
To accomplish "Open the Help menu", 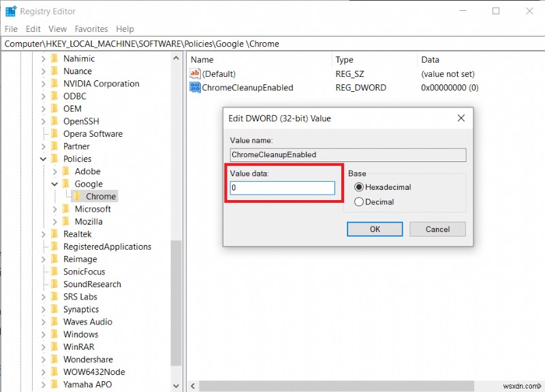I will pyautogui.click(x=125, y=29).
